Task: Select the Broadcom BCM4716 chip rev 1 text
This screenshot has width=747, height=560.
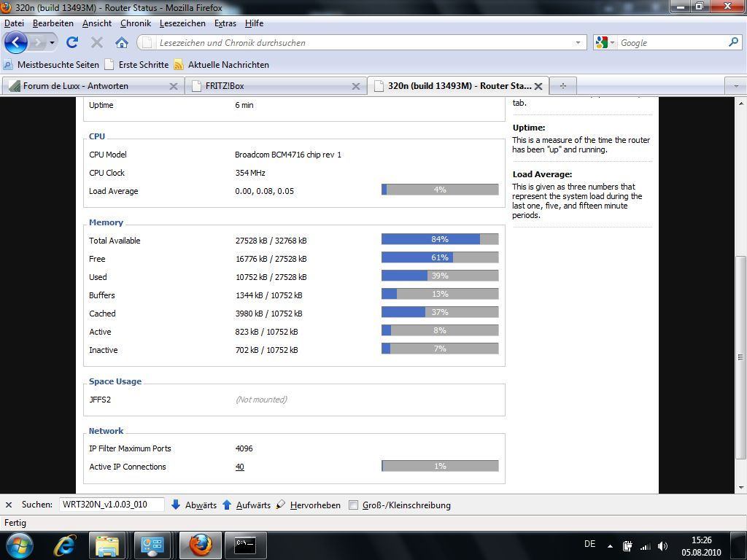Action: click(287, 155)
